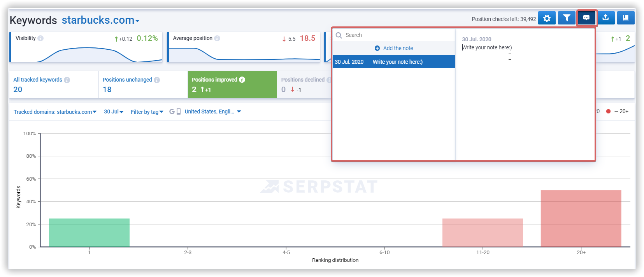Show info for Positions improved
The image size is (644, 277).
pos(242,80)
